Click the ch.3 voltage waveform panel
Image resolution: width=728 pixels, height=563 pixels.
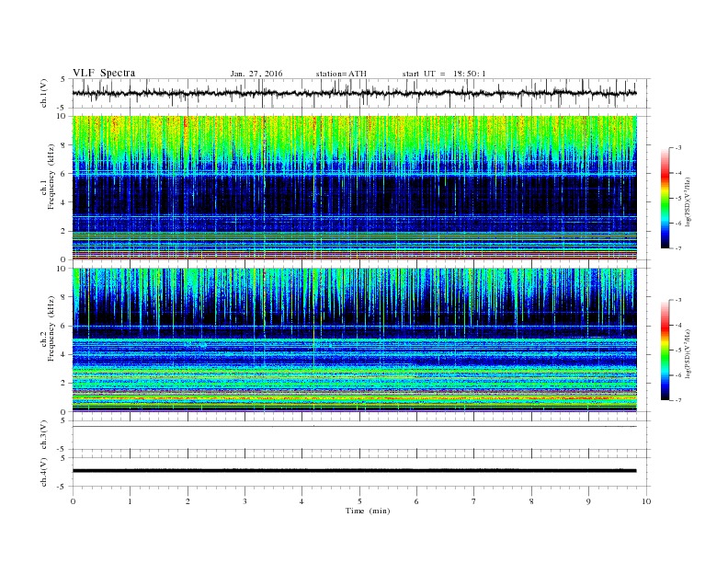(x=361, y=435)
